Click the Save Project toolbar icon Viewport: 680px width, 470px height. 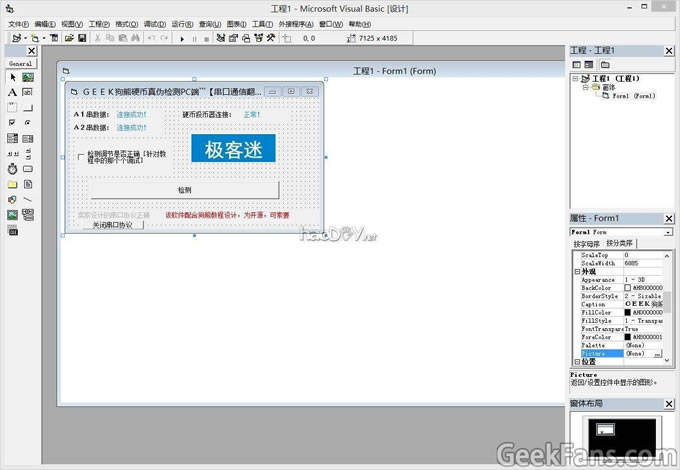82,38
